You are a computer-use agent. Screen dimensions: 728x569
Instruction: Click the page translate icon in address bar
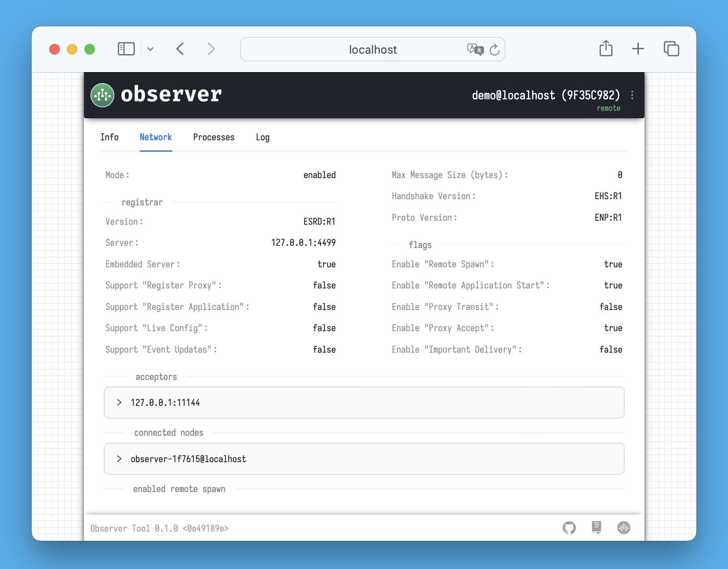pos(475,49)
